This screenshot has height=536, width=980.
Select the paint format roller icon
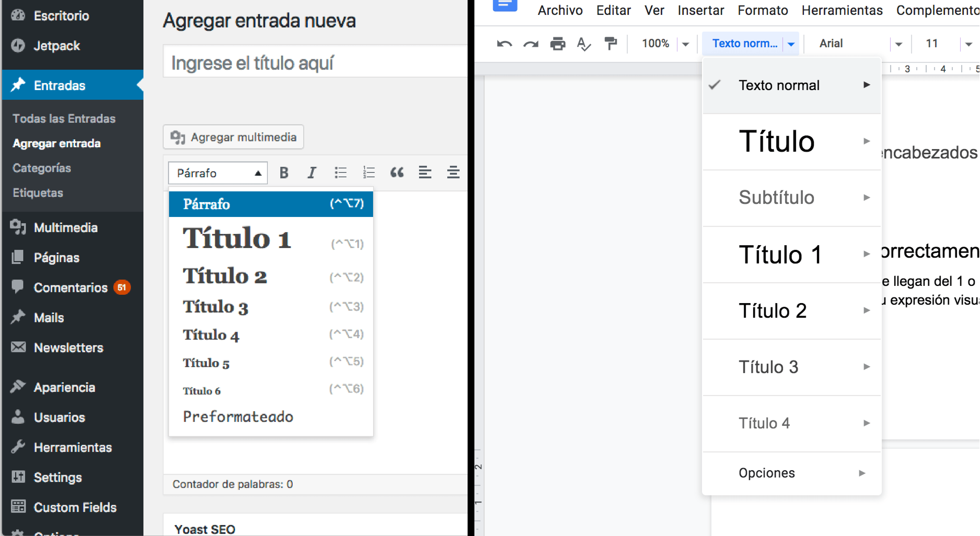[x=611, y=44]
